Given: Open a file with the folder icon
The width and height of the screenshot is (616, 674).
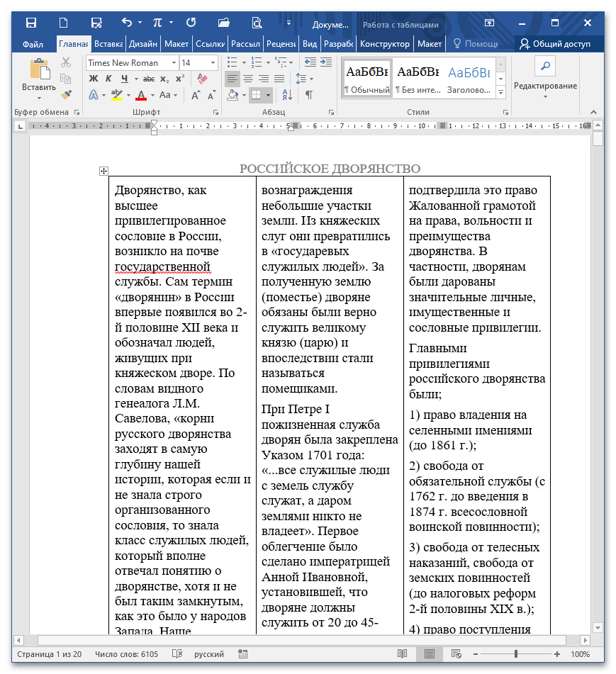Looking at the screenshot, I should click(x=223, y=23).
